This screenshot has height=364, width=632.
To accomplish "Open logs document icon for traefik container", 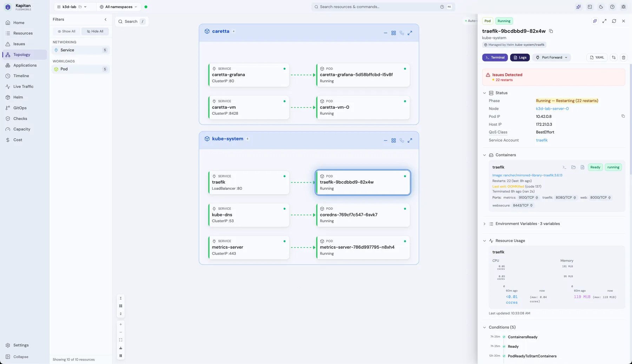I will 582,167.
